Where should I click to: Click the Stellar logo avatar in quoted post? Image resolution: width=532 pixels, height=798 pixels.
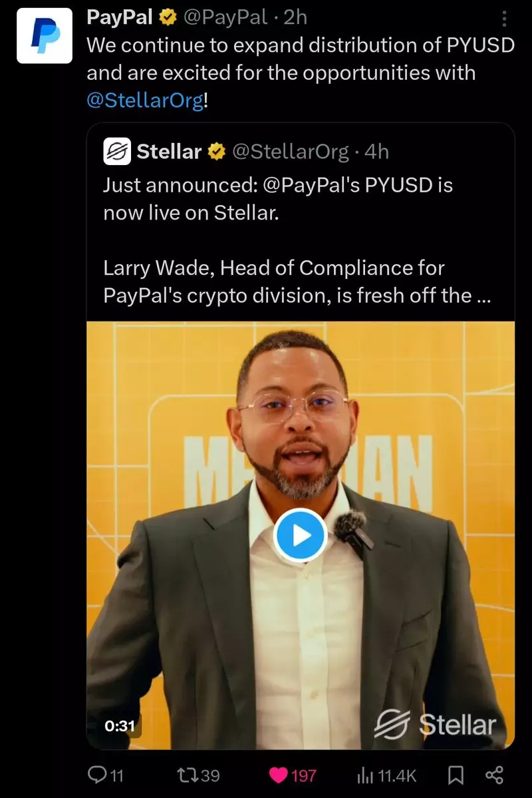coord(117,151)
